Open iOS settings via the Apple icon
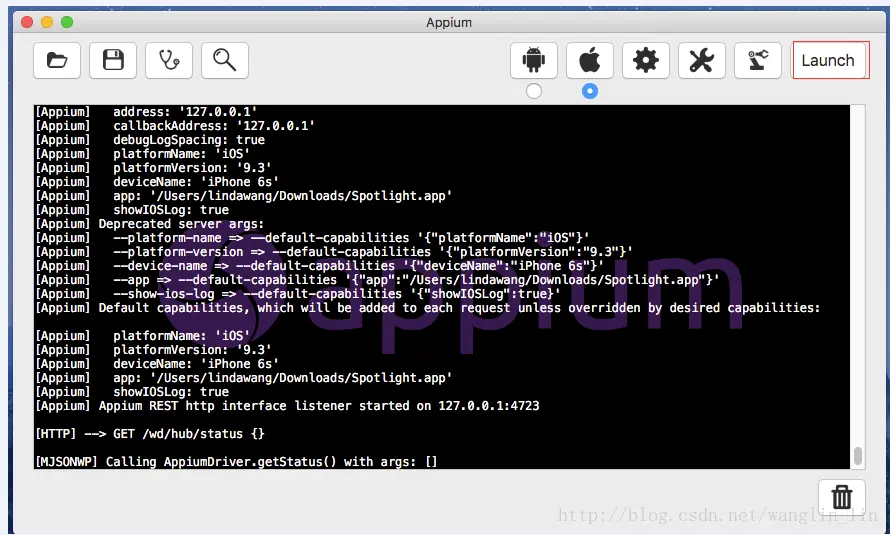 [x=590, y=60]
